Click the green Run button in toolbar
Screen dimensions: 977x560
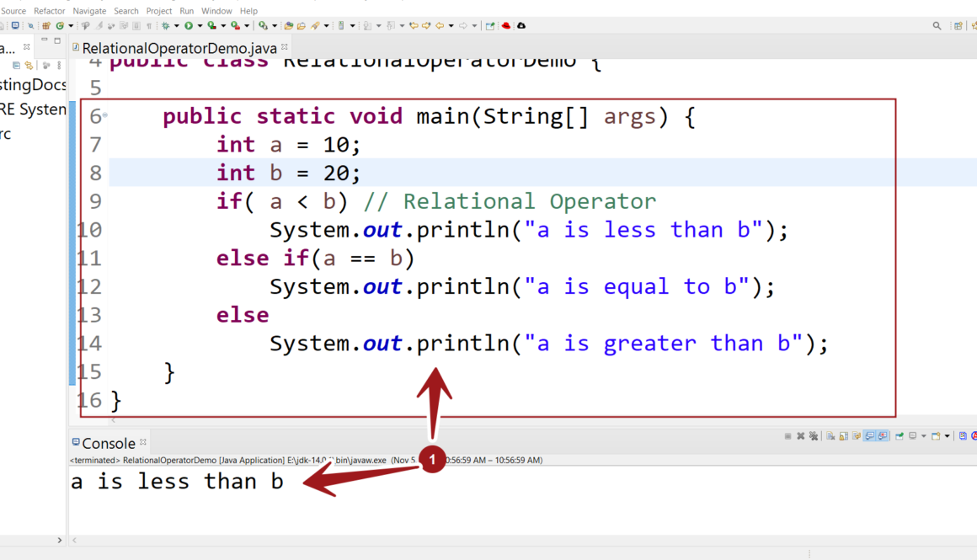pos(189,26)
